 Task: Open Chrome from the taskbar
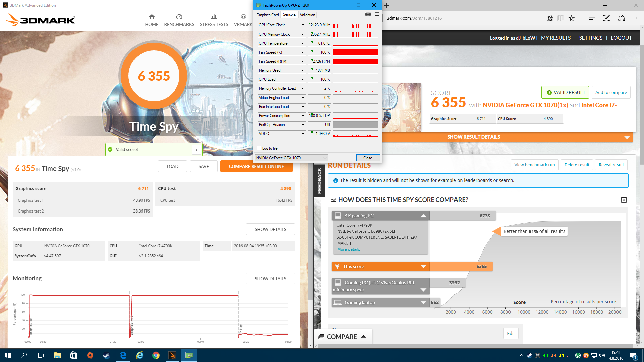click(156, 355)
